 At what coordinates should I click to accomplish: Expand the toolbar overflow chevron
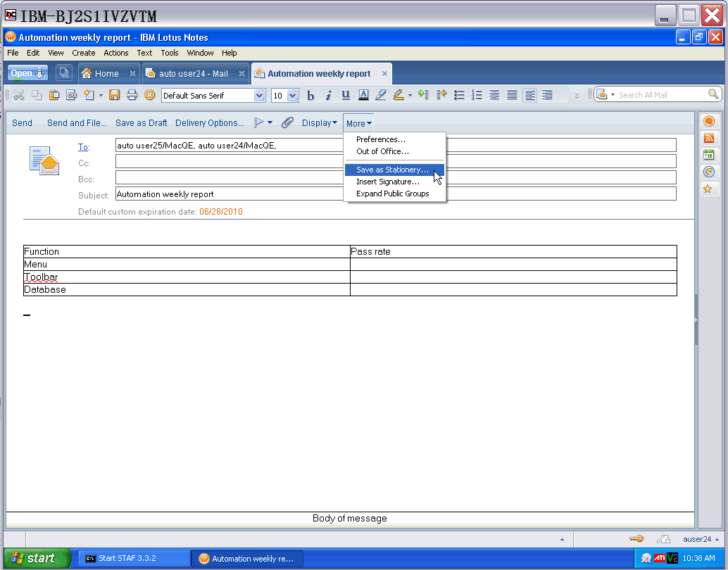click(x=577, y=96)
